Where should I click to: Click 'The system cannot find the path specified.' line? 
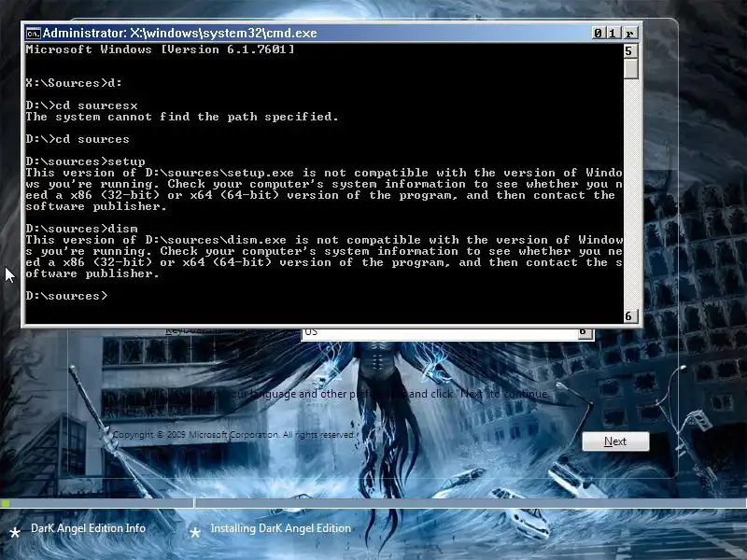182,118
